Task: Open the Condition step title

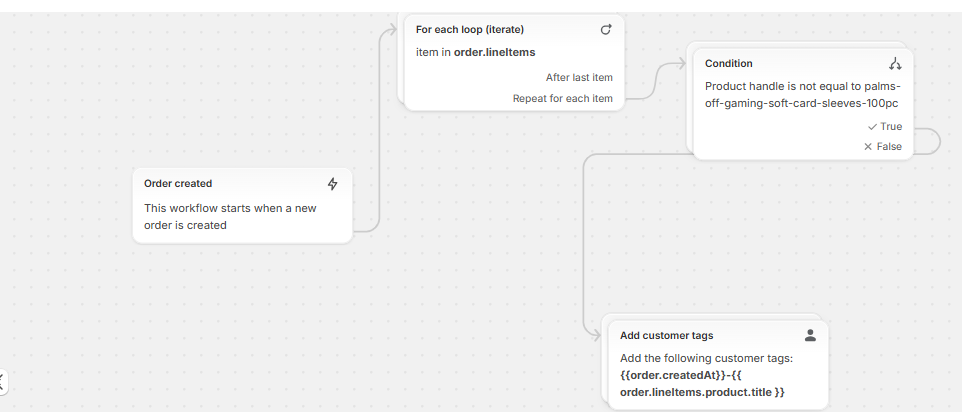Action: (729, 64)
